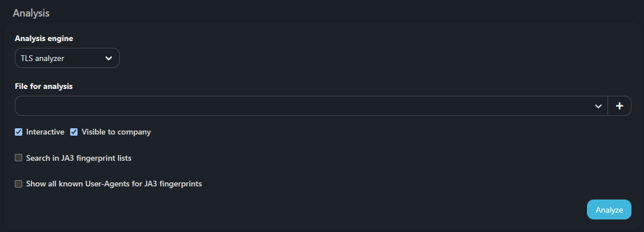This screenshot has width=644, height=232.
Task: Click Show all known User-Agents label text
Action: pyautogui.click(x=114, y=184)
